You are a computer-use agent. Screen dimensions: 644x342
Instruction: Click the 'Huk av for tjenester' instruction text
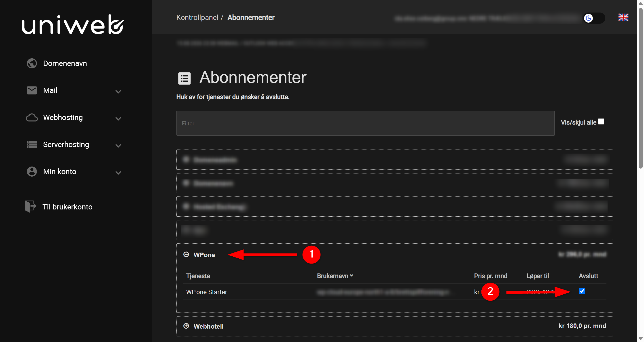[x=233, y=97]
